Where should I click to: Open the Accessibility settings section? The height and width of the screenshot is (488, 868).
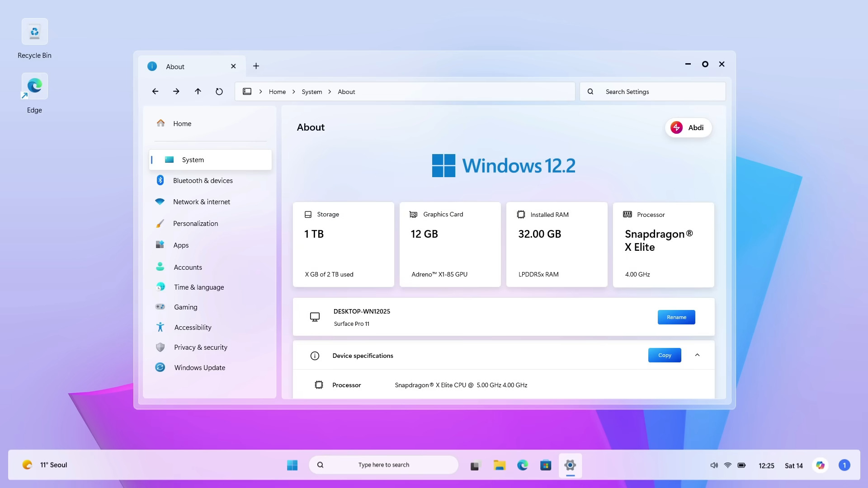point(193,328)
